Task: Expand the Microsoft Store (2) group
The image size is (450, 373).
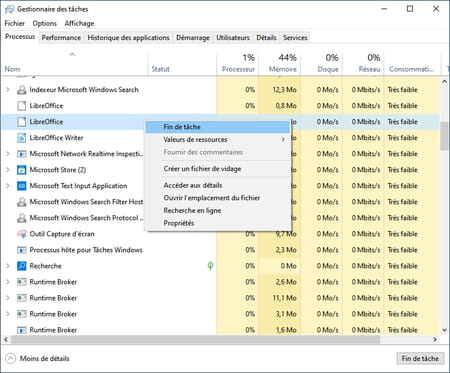Action: point(8,170)
